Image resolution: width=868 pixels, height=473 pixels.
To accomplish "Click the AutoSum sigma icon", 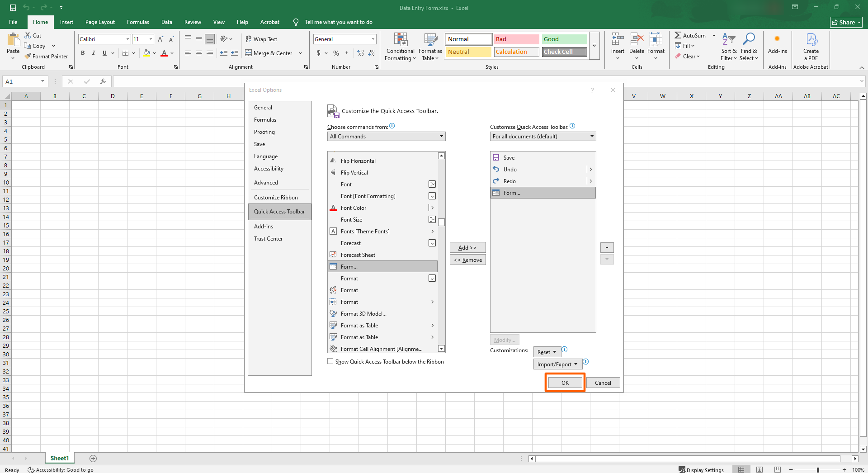I will coord(678,35).
